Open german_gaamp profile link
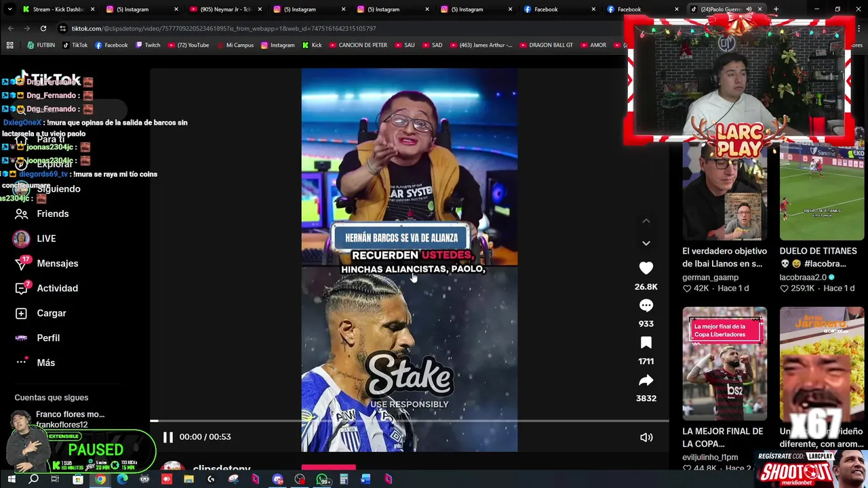Screen dimensions: 868x488 (710, 277)
